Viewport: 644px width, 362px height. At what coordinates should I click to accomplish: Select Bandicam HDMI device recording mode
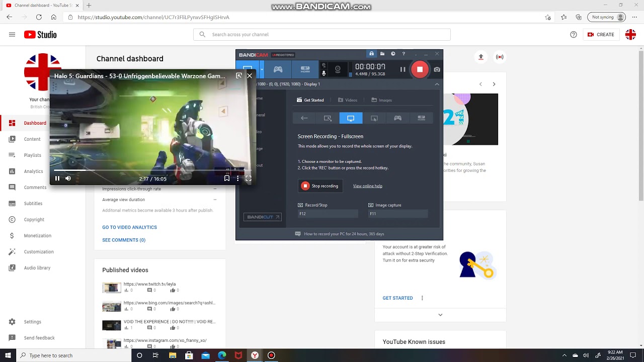(305, 69)
